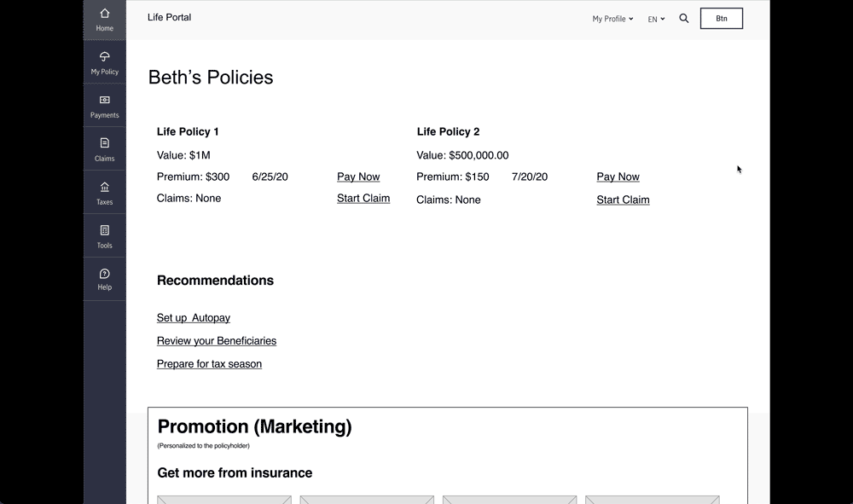Image resolution: width=853 pixels, height=504 pixels.
Task: Click Start Claim for Life Policy 1
Action: tap(363, 199)
